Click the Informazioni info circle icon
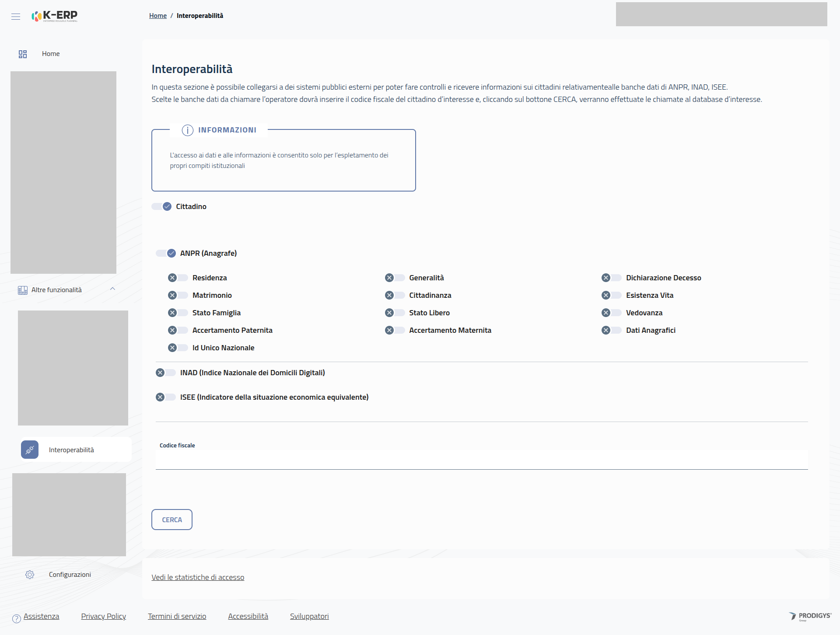Image resolution: width=840 pixels, height=635 pixels. (x=187, y=130)
